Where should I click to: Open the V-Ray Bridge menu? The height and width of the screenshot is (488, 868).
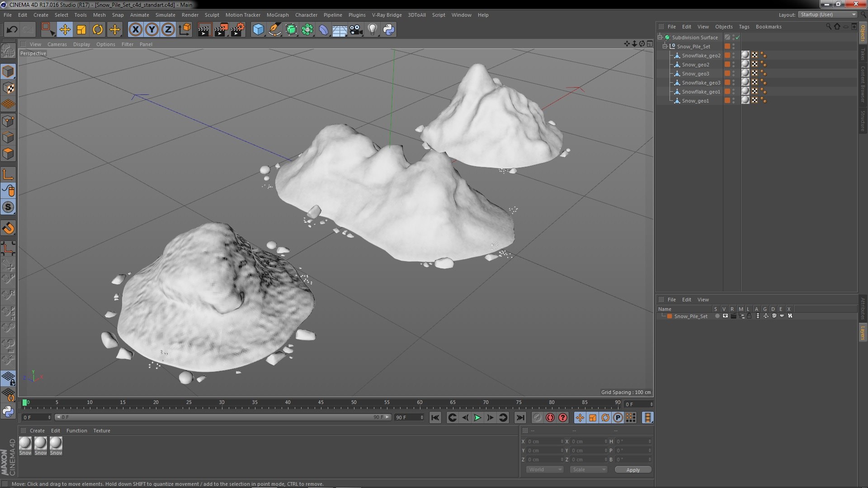[x=387, y=15]
